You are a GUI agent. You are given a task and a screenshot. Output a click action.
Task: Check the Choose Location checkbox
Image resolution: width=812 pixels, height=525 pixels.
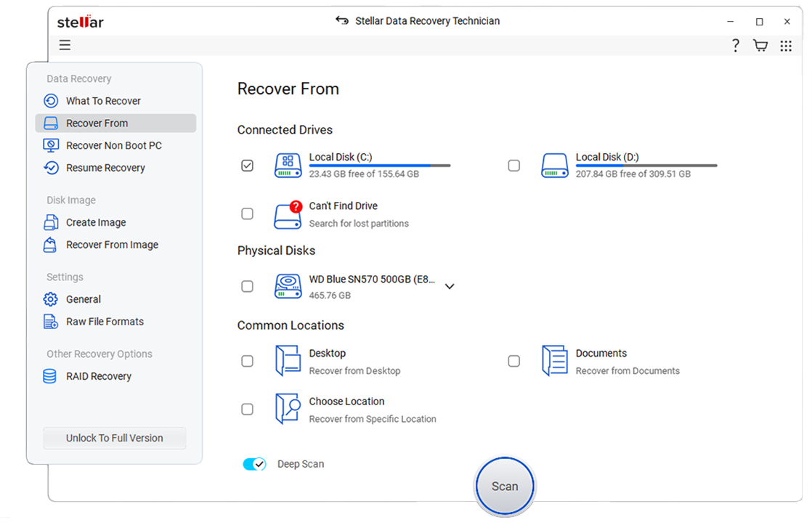[x=248, y=409]
